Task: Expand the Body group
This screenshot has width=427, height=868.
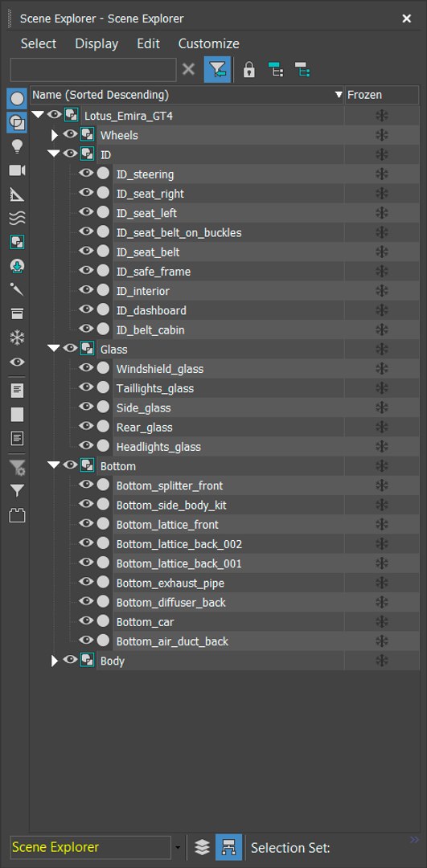Action: 54,661
